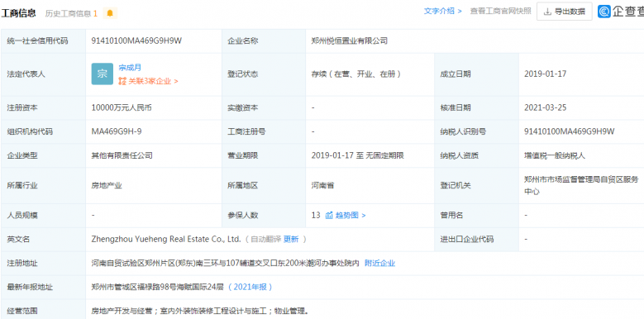Click the 宗 avatar icon
This screenshot has width=644, height=319.
pos(102,74)
